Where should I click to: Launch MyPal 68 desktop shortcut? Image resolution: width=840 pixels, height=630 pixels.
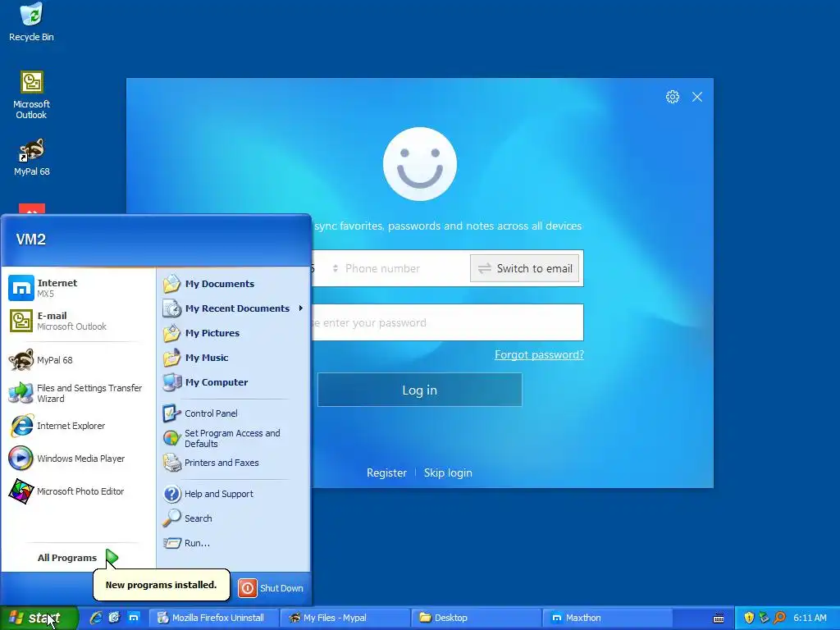pyautogui.click(x=32, y=157)
